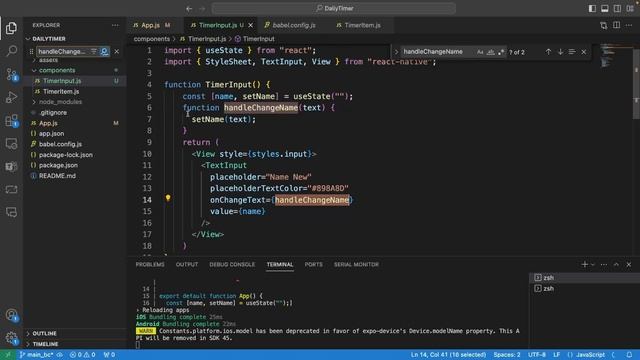This screenshot has height=360, width=640.
Task: Toggle fuzzy match in Explorer find box
Action: point(104,51)
